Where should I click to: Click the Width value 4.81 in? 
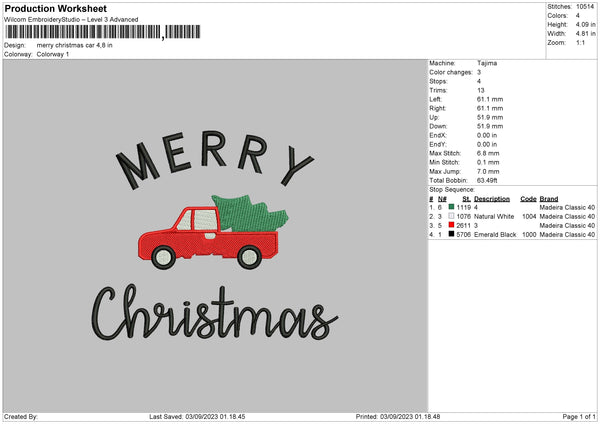tap(585, 34)
